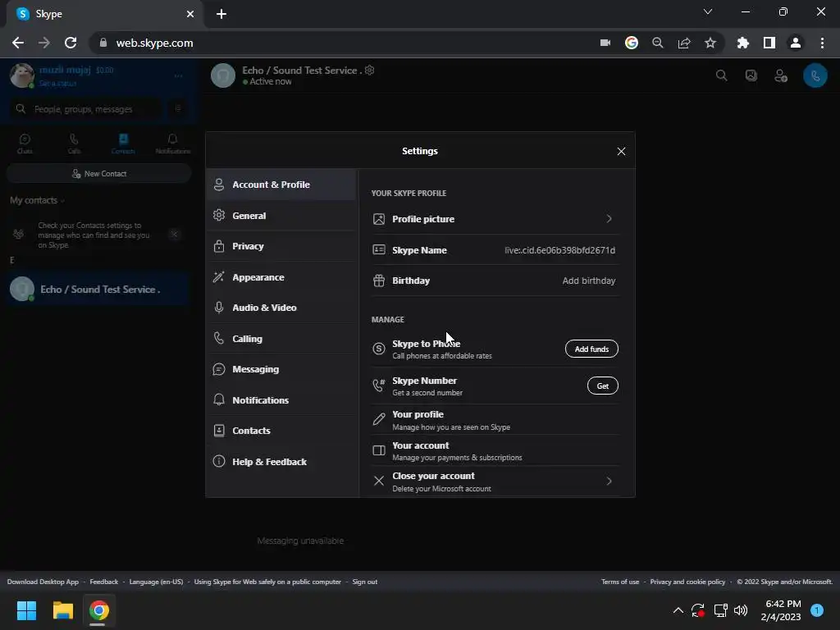
Task: Click Language (en-US) link
Action: coord(156,582)
